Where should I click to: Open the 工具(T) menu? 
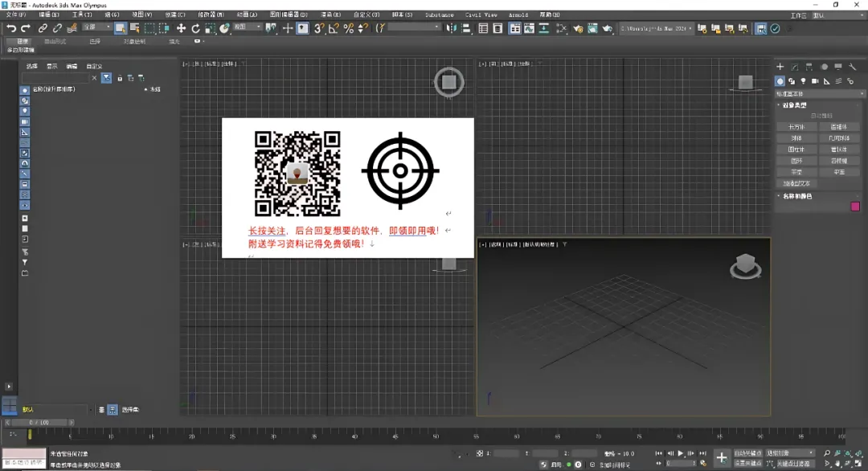tap(82, 15)
